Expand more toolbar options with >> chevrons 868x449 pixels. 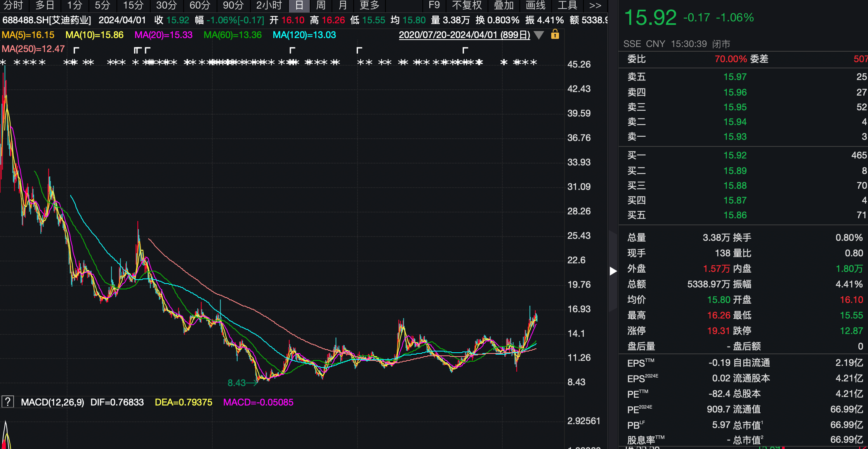click(x=595, y=5)
